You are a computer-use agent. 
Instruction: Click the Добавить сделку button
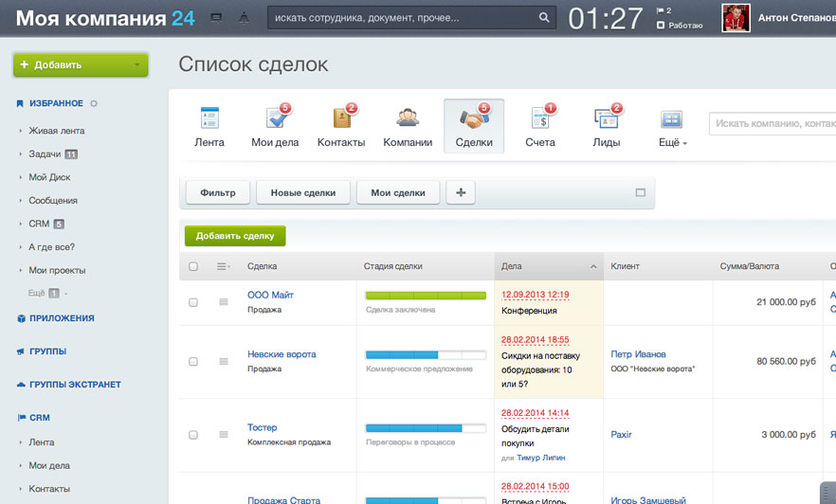235,236
